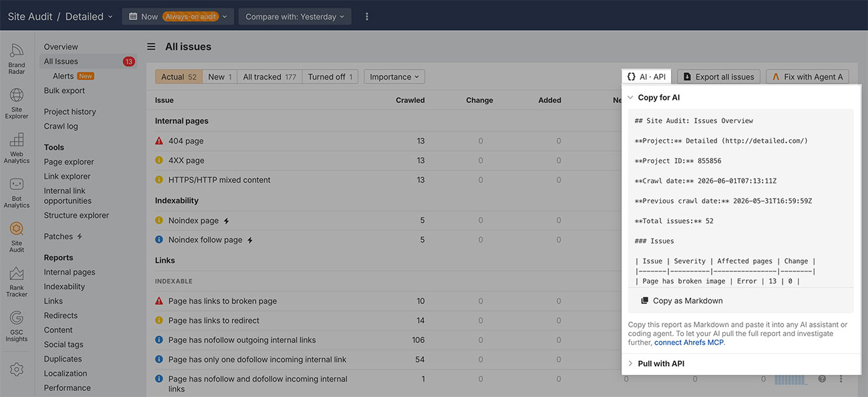The width and height of the screenshot is (868, 397).
Task: Open the three-dot menu in top bar
Action: 367,17
